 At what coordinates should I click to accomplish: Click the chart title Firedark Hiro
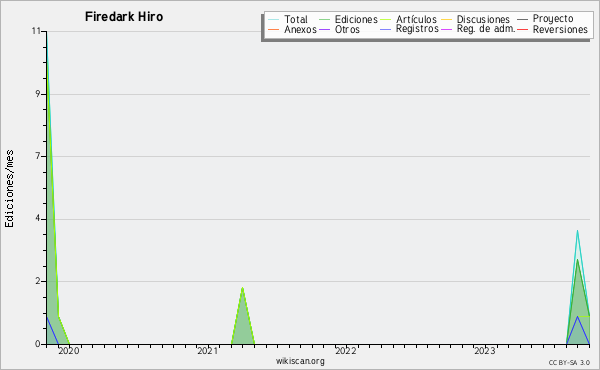[124, 17]
